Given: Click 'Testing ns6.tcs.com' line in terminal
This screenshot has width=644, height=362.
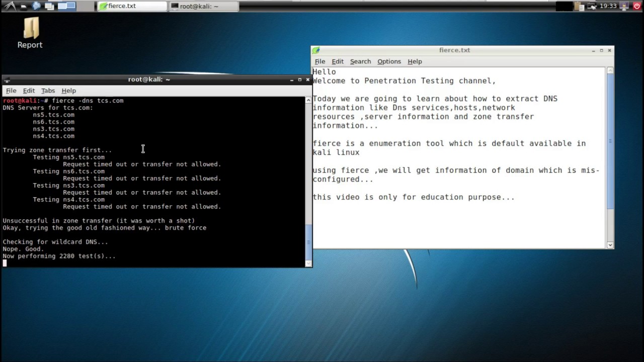Looking at the screenshot, I should tap(69, 171).
